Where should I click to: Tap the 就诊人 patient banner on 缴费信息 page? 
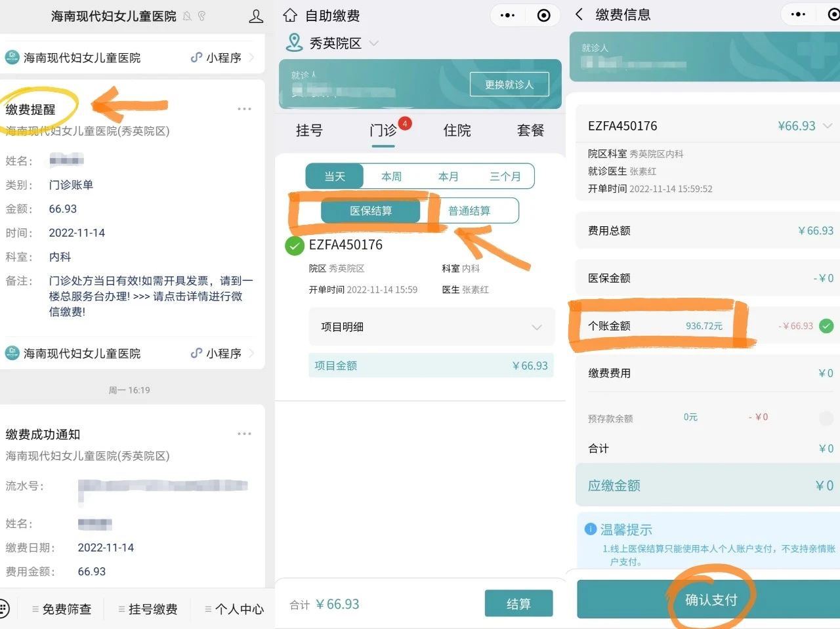coord(705,57)
